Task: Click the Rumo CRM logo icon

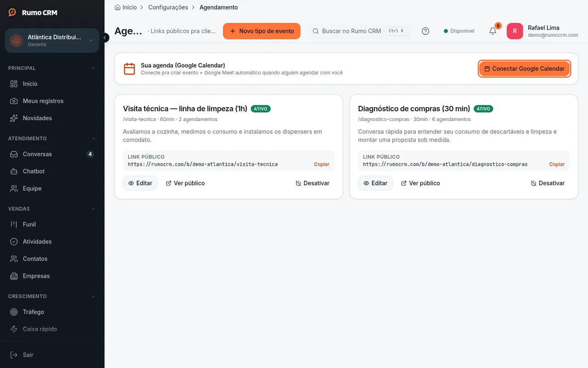Action: (12, 12)
